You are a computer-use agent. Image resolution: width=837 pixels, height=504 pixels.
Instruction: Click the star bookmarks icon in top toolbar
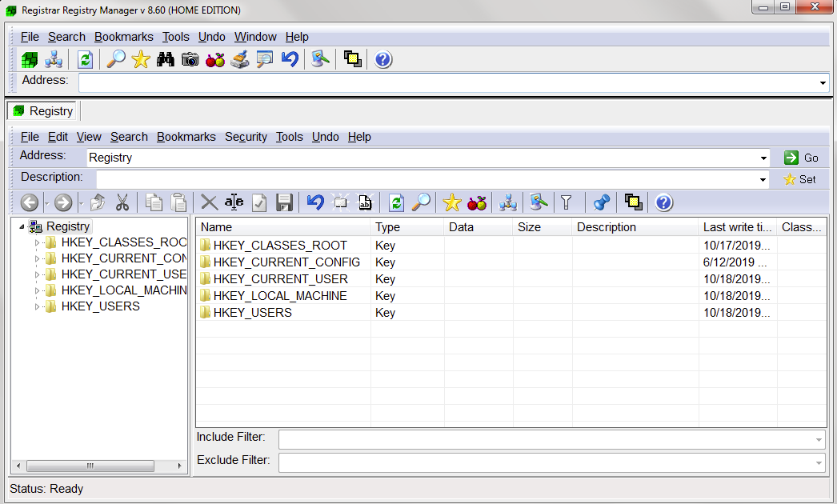point(141,59)
